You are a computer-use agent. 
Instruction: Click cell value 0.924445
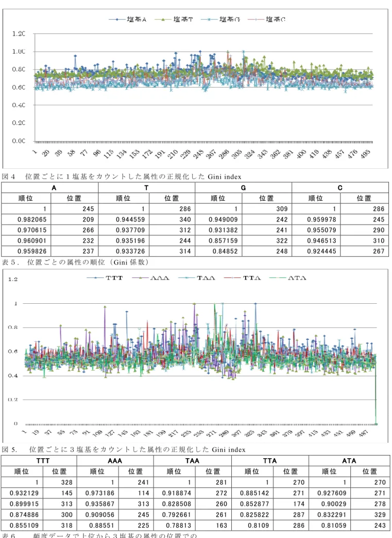tap(322, 252)
